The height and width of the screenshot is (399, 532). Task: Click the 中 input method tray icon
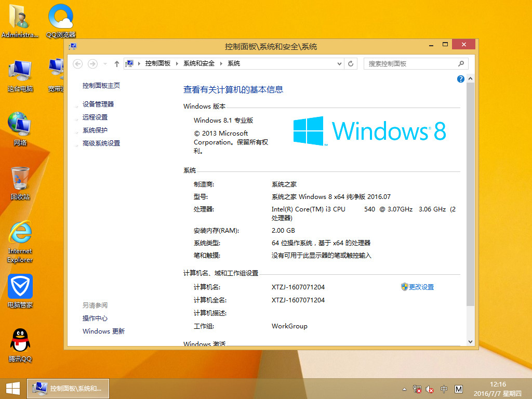[x=443, y=389]
